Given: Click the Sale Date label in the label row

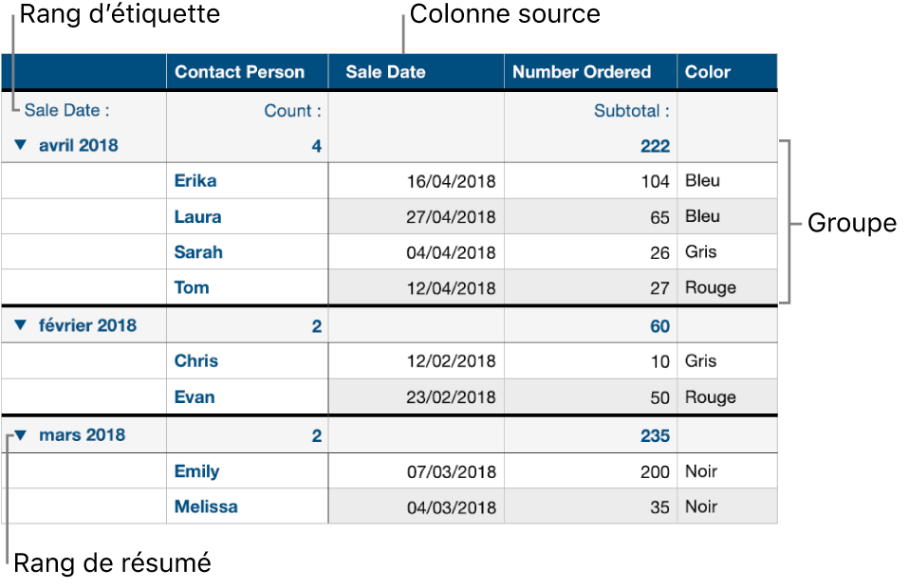Looking at the screenshot, I should click(x=65, y=110).
